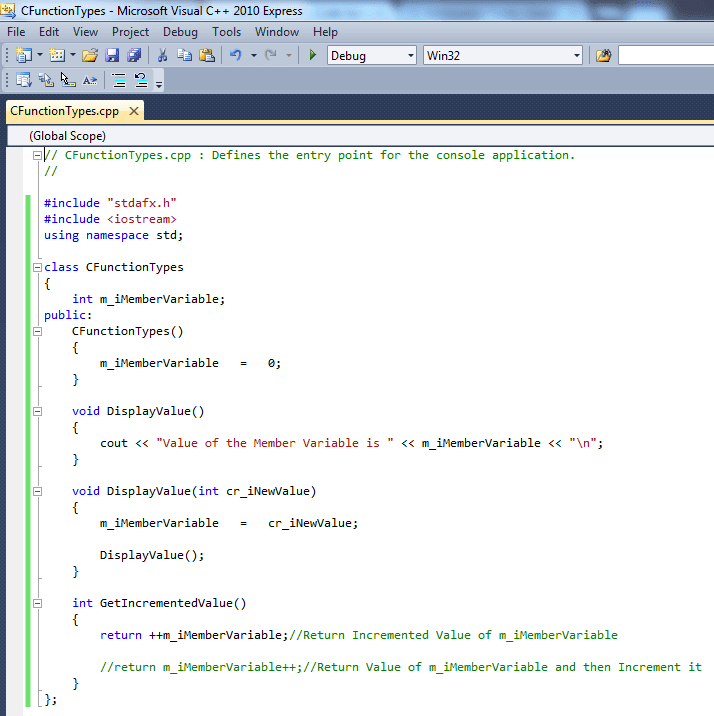714x716 pixels.
Task: Click the Copy icon
Action: [x=184, y=55]
